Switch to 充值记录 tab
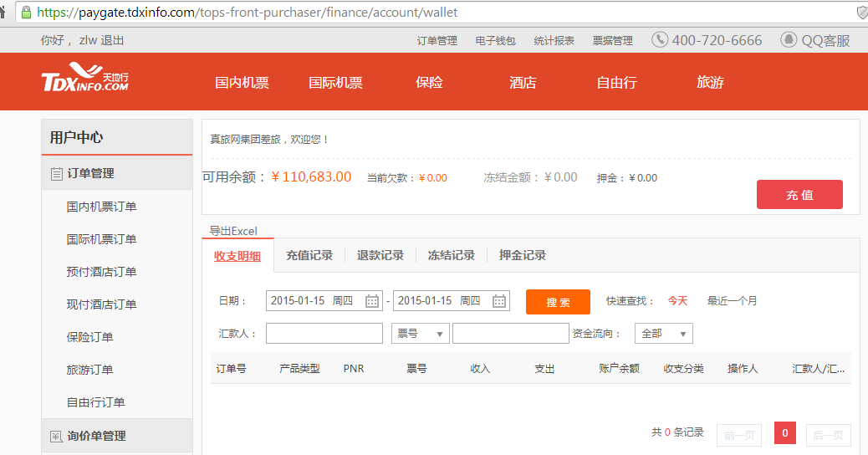The height and width of the screenshot is (455, 868). (x=309, y=255)
